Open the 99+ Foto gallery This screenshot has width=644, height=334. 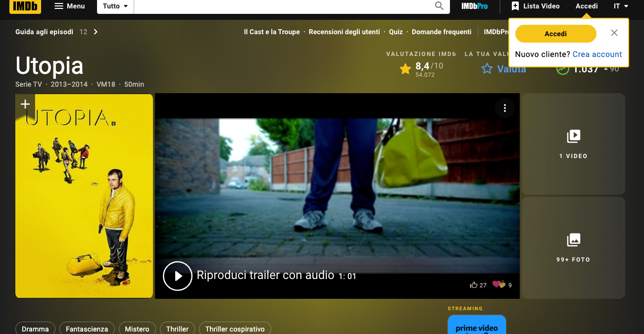click(x=573, y=248)
